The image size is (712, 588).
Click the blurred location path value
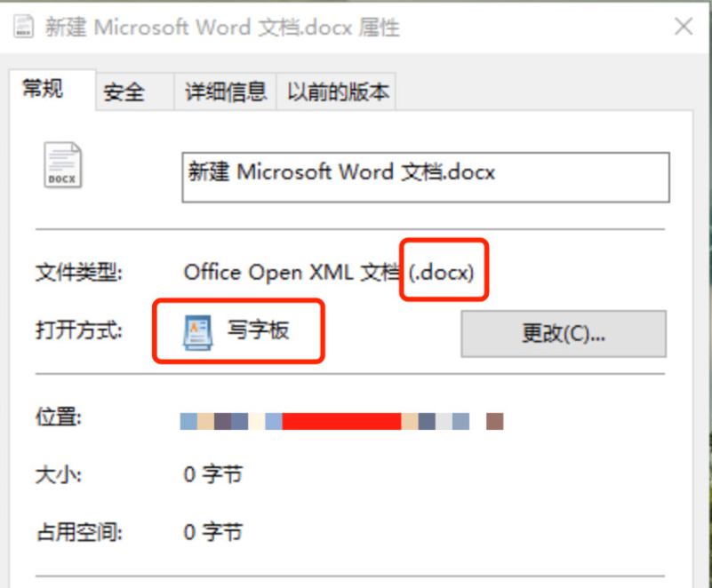click(341, 421)
